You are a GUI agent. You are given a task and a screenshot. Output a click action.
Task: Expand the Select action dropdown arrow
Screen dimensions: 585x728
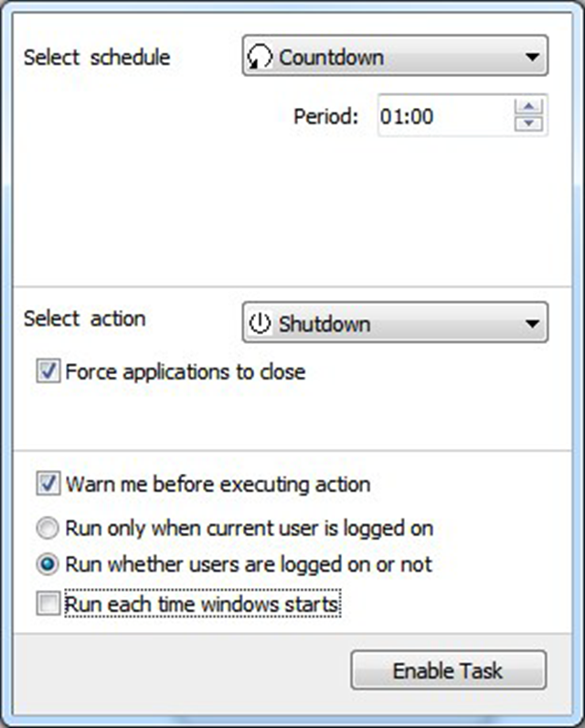(532, 324)
